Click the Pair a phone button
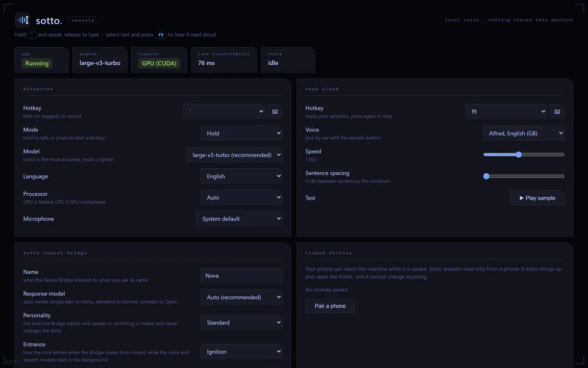 (x=330, y=306)
